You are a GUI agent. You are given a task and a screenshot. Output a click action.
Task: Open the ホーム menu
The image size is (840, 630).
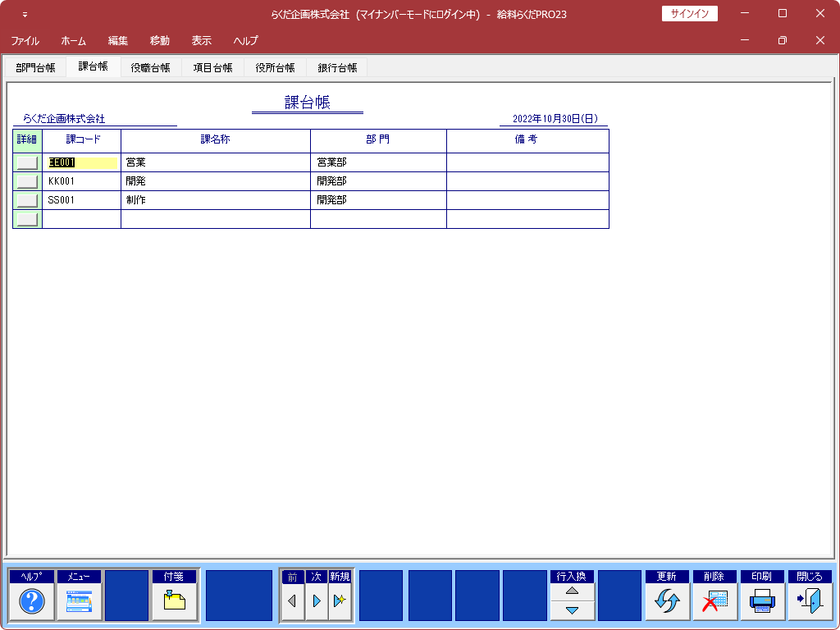coord(73,41)
